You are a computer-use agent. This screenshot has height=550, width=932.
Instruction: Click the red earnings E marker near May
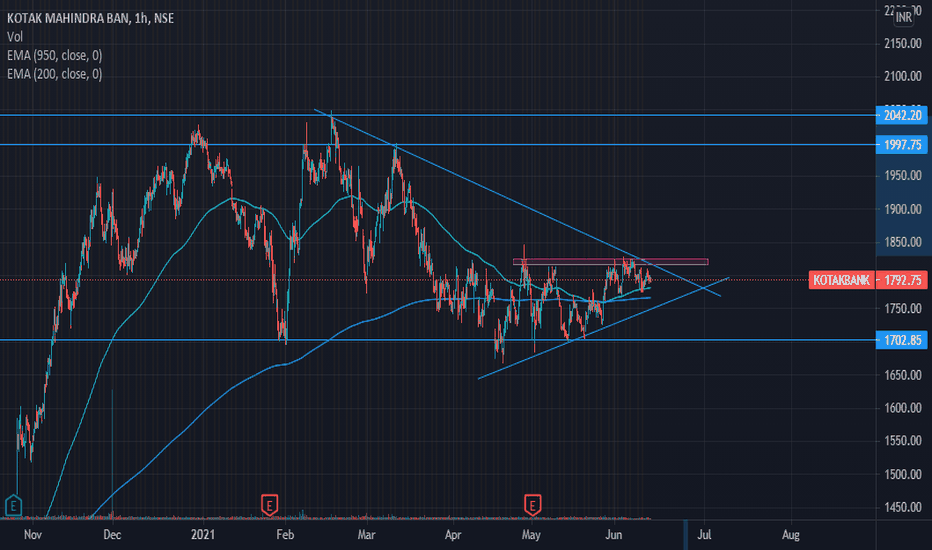[532, 505]
